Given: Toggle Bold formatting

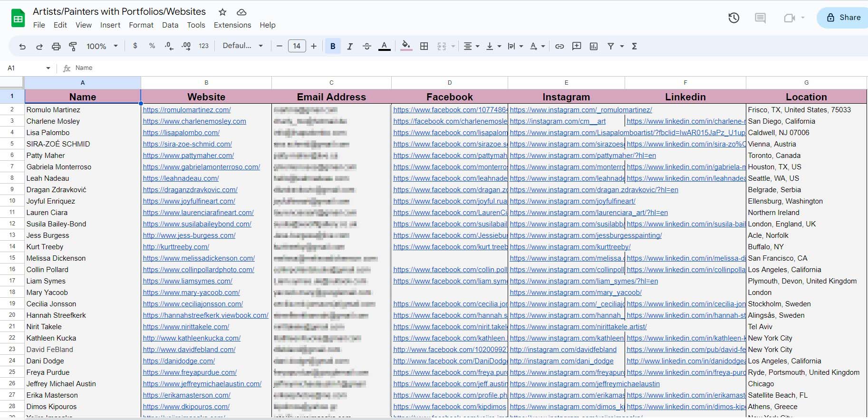Looking at the screenshot, I should 333,46.
